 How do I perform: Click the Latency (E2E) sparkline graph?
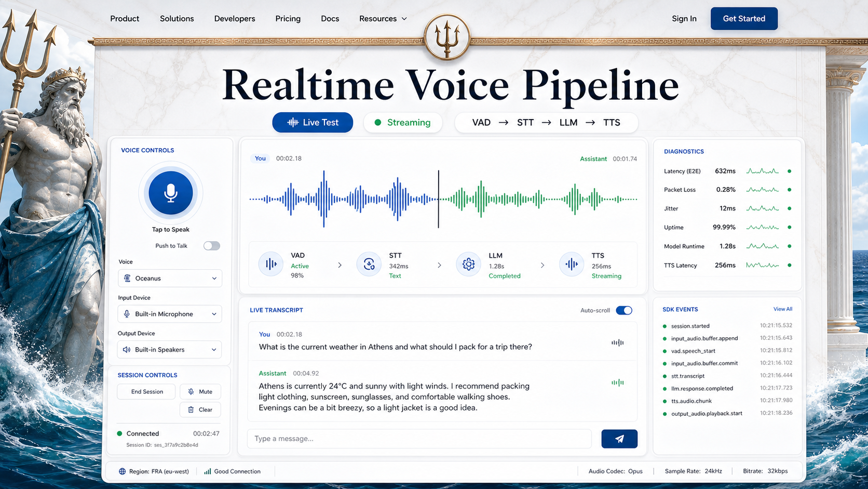point(763,171)
